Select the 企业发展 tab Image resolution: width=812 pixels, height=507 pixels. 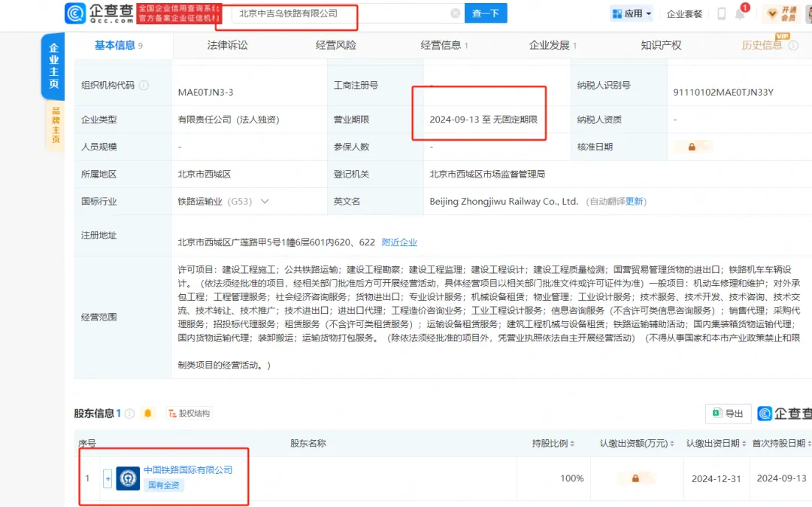tap(553, 46)
